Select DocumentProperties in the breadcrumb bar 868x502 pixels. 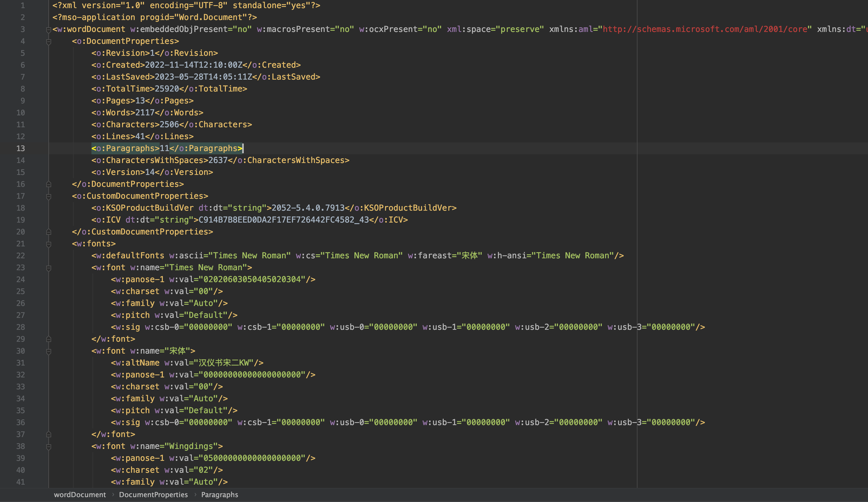(153, 494)
